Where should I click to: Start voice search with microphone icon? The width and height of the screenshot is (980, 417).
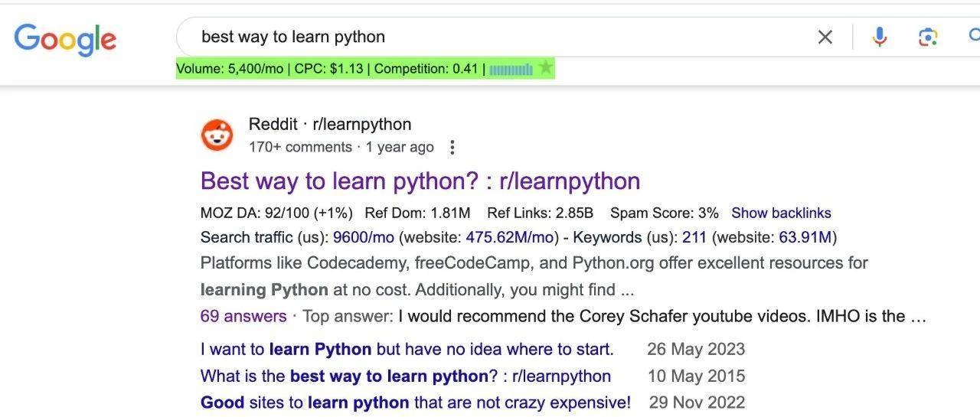click(x=880, y=37)
